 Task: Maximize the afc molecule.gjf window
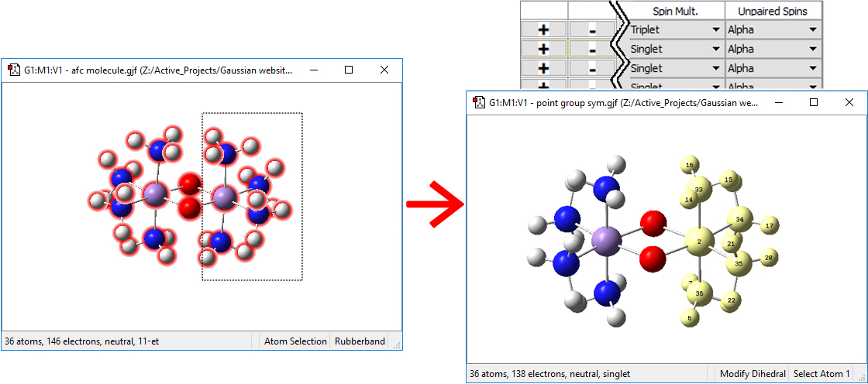pyautogui.click(x=349, y=70)
